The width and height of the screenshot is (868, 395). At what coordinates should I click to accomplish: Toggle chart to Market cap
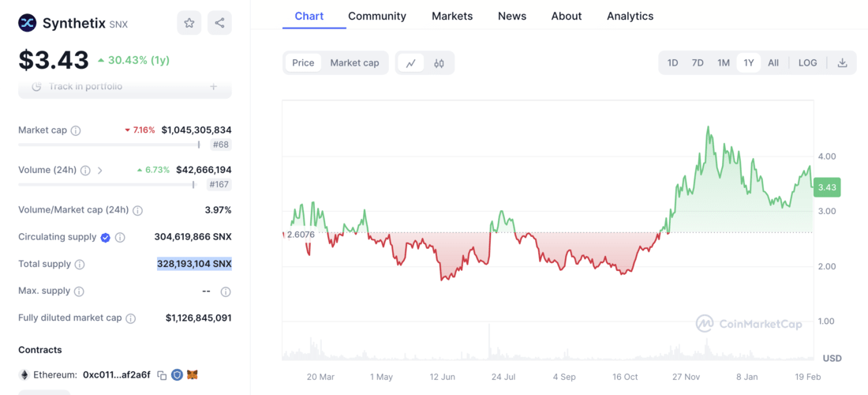click(354, 63)
